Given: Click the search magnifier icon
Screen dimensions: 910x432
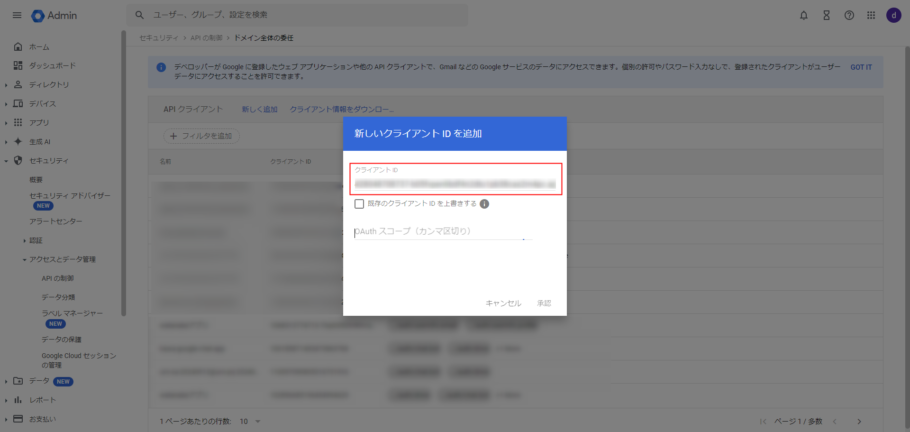Looking at the screenshot, I should tap(139, 15).
